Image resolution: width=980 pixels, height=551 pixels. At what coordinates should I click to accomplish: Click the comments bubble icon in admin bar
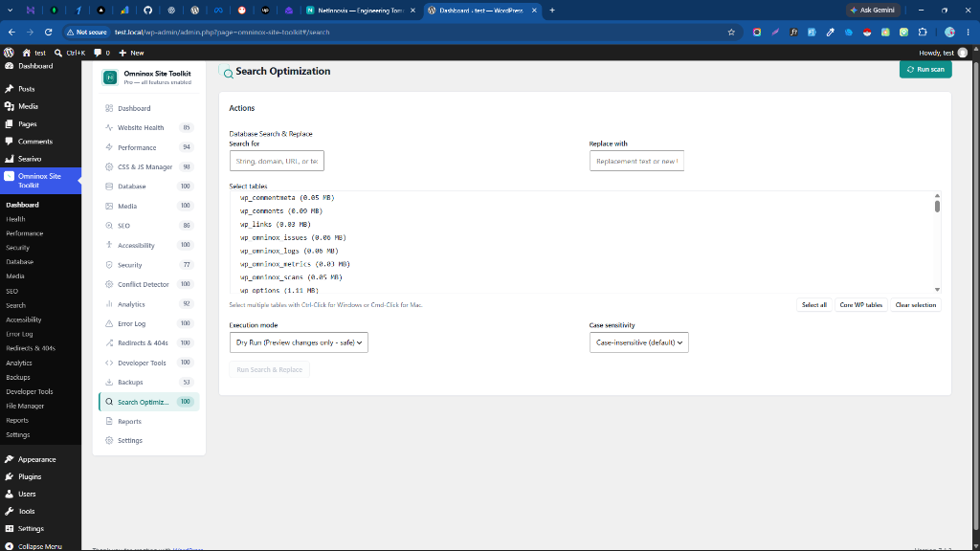[98, 53]
